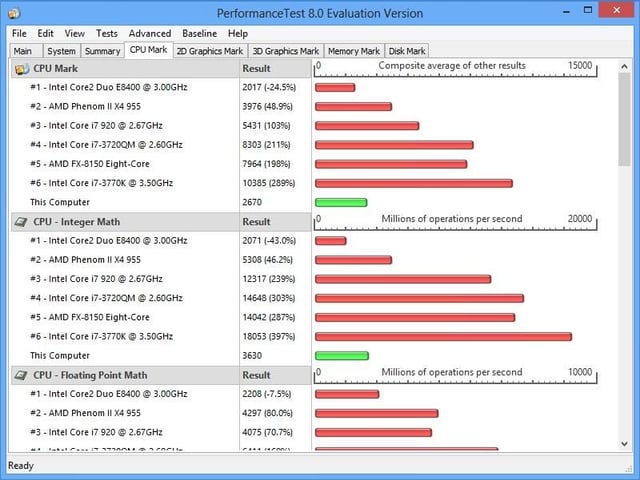Open the Advanced menu
Image resolution: width=640 pixels, height=480 pixels.
pos(150,33)
